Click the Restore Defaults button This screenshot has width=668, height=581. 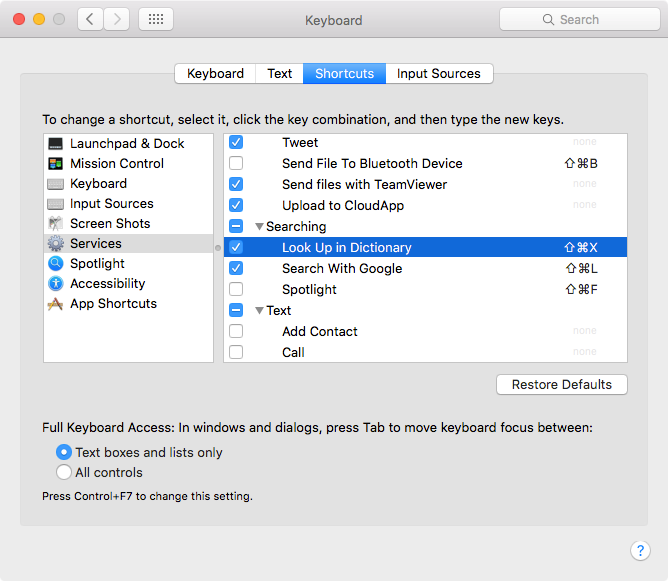point(561,385)
